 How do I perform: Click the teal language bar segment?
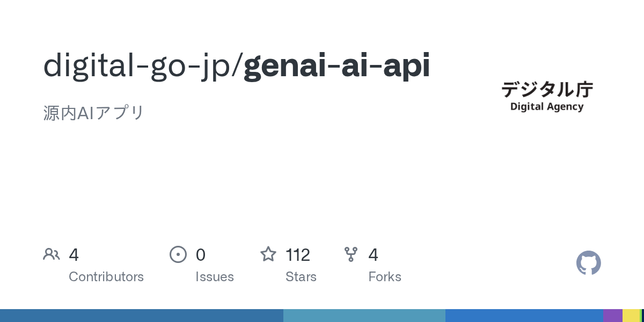[364, 316]
